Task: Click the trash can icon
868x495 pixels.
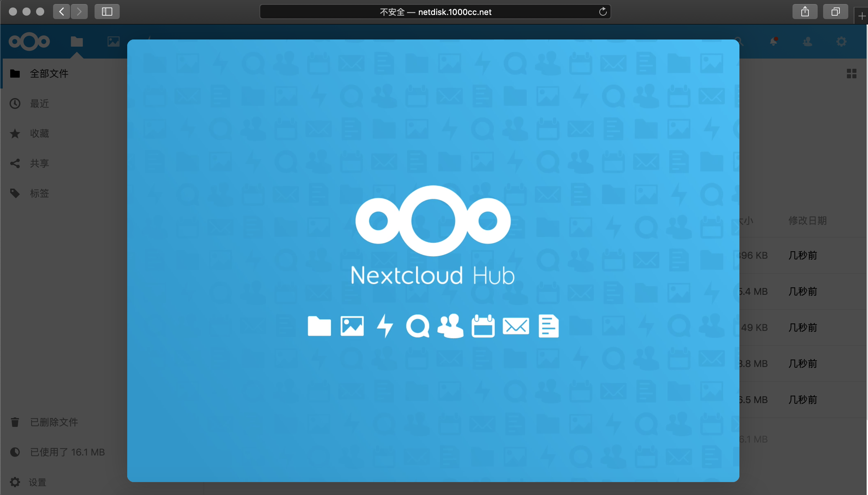Action: pyautogui.click(x=15, y=422)
